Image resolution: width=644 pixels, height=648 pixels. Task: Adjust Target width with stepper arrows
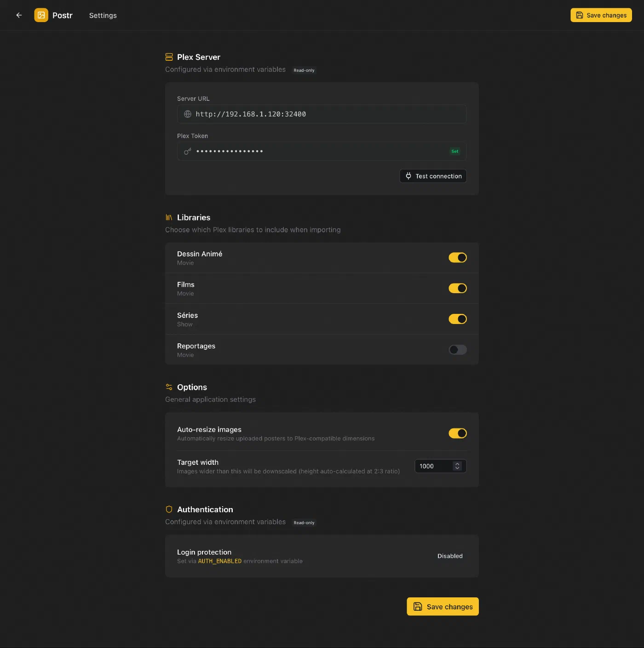pyautogui.click(x=457, y=466)
